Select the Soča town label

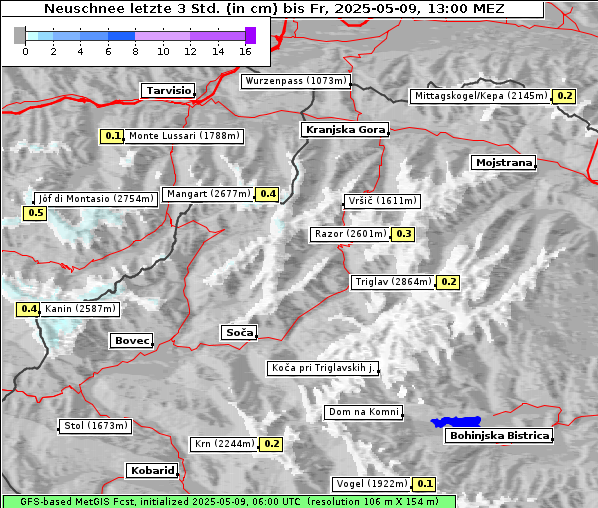coord(239,333)
